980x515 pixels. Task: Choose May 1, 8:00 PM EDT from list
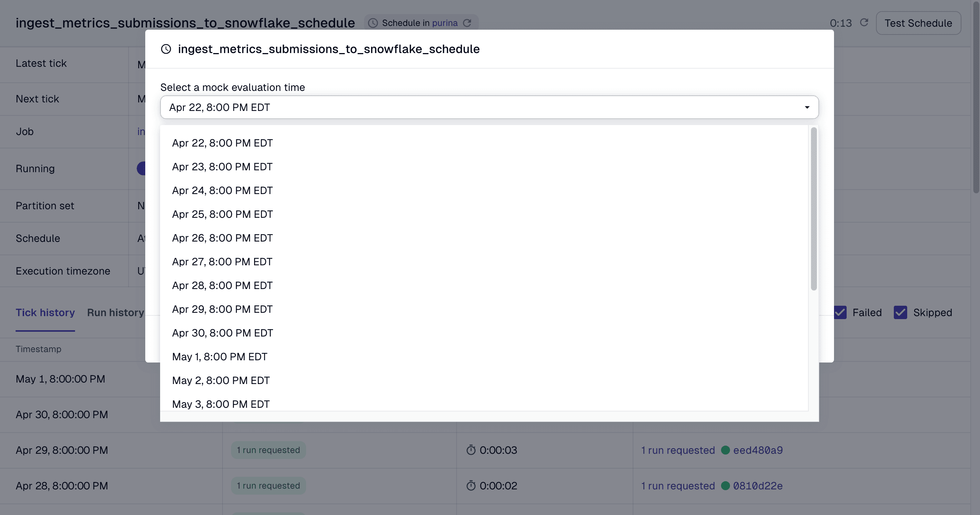click(220, 357)
